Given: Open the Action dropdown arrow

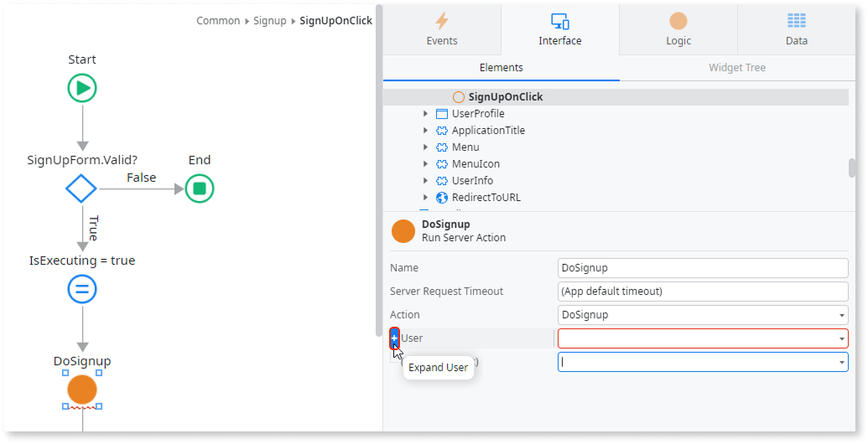Looking at the screenshot, I should 841,315.
